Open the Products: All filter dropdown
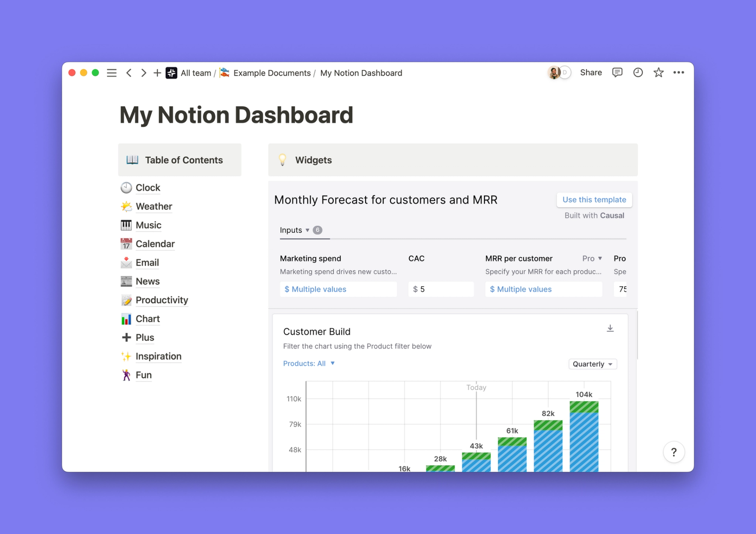Image resolution: width=756 pixels, height=534 pixels. [x=309, y=363]
